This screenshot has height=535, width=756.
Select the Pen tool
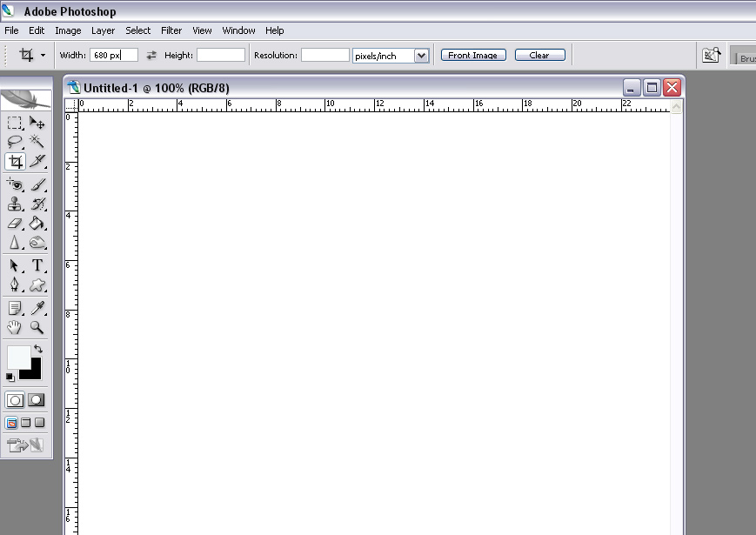pyautogui.click(x=15, y=284)
